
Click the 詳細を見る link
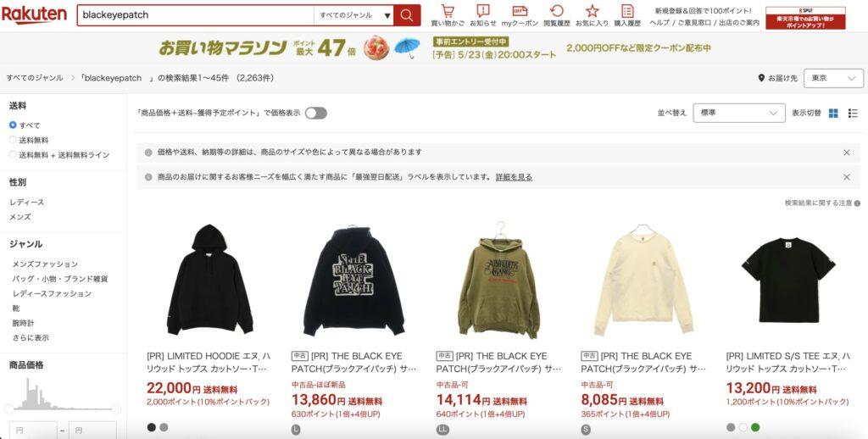pyautogui.click(x=514, y=177)
